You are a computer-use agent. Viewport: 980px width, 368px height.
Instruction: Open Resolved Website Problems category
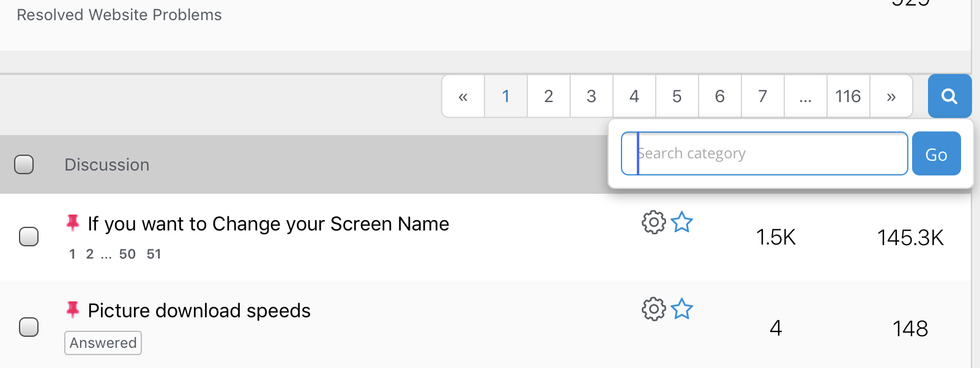pos(119,15)
